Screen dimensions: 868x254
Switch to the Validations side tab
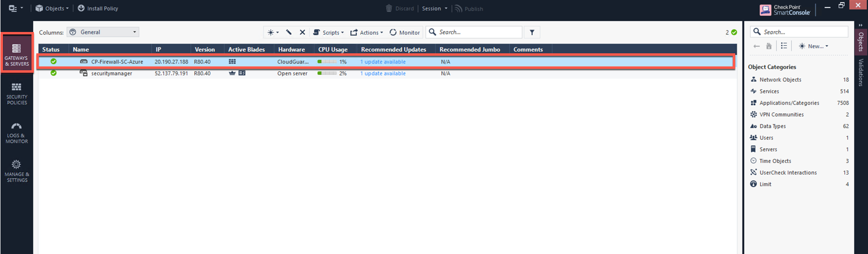click(861, 73)
